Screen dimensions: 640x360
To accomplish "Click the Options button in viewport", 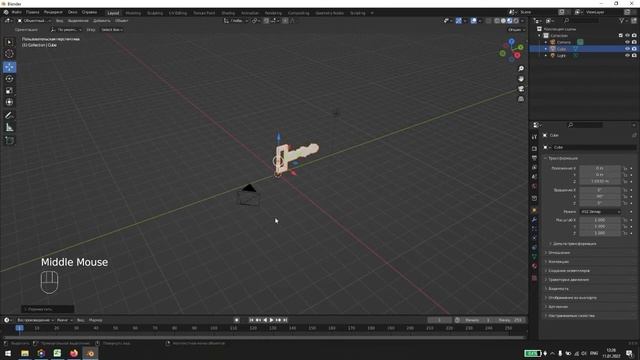I will (x=516, y=29).
